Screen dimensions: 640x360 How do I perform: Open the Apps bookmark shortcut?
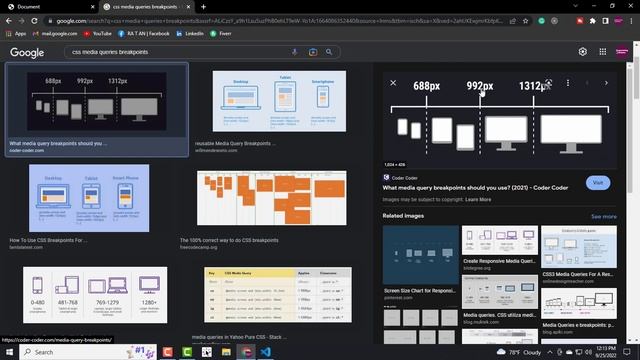(16, 33)
